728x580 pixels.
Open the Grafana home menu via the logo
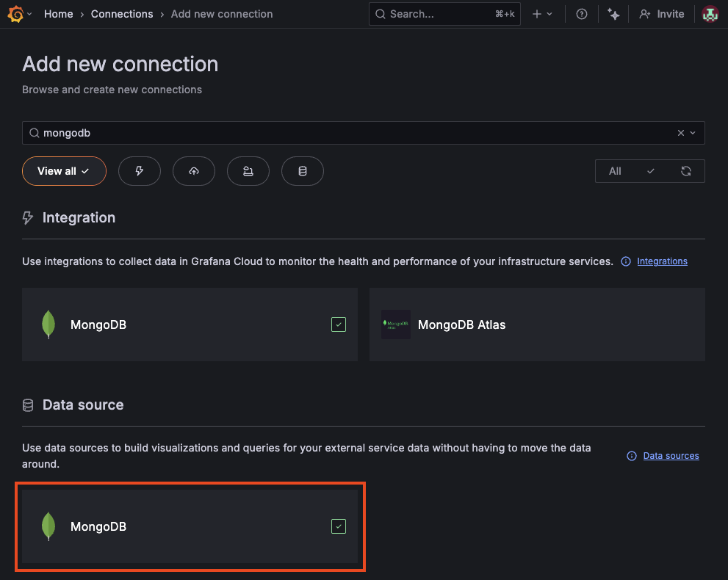coord(15,13)
